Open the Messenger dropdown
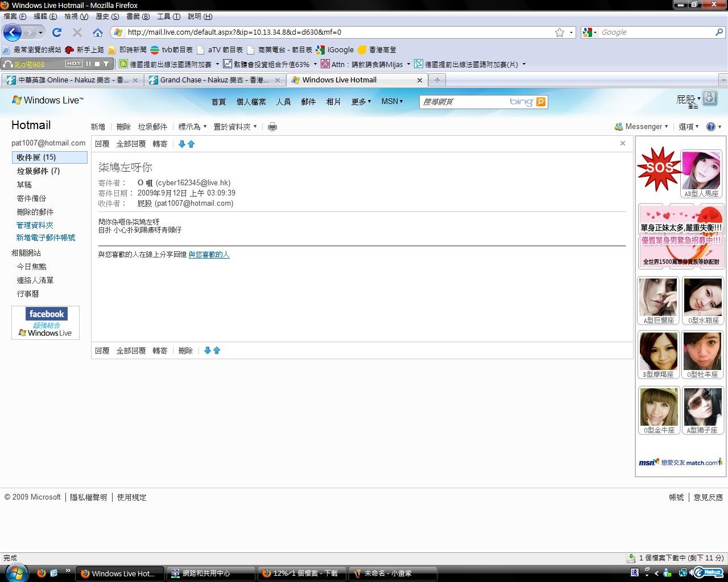This screenshot has height=582, width=728. pyautogui.click(x=642, y=127)
